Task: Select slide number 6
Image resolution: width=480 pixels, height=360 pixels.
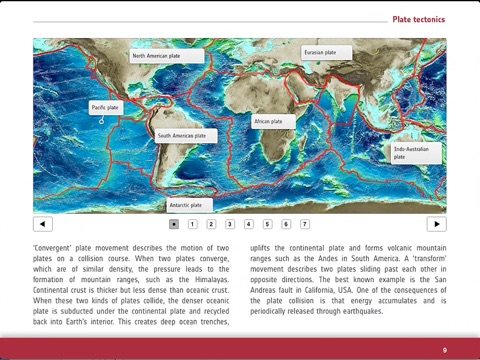Action: click(286, 224)
